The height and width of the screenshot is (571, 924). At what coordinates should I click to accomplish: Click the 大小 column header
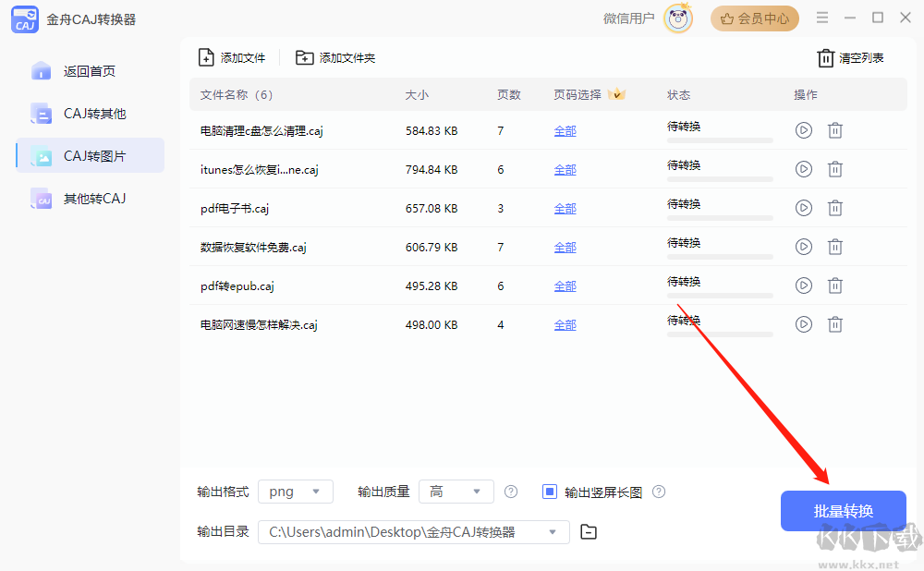point(417,95)
